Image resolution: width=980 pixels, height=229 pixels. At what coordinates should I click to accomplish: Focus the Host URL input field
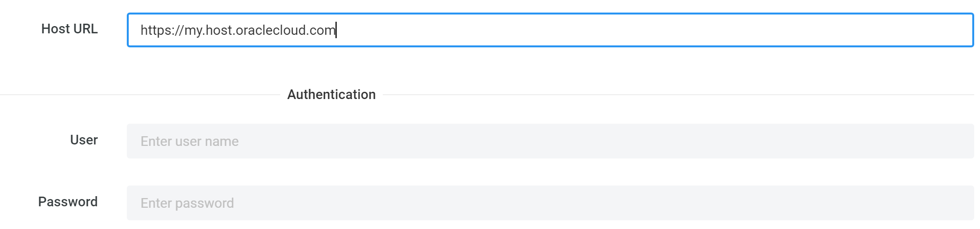550,30
